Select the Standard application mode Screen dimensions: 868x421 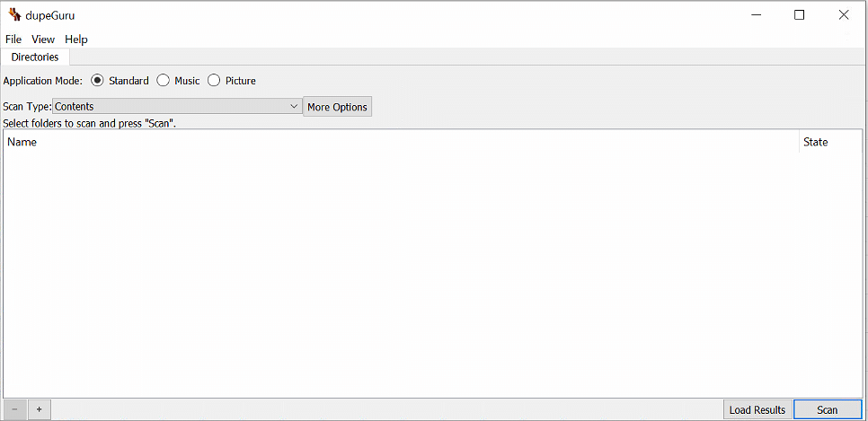pos(120,81)
